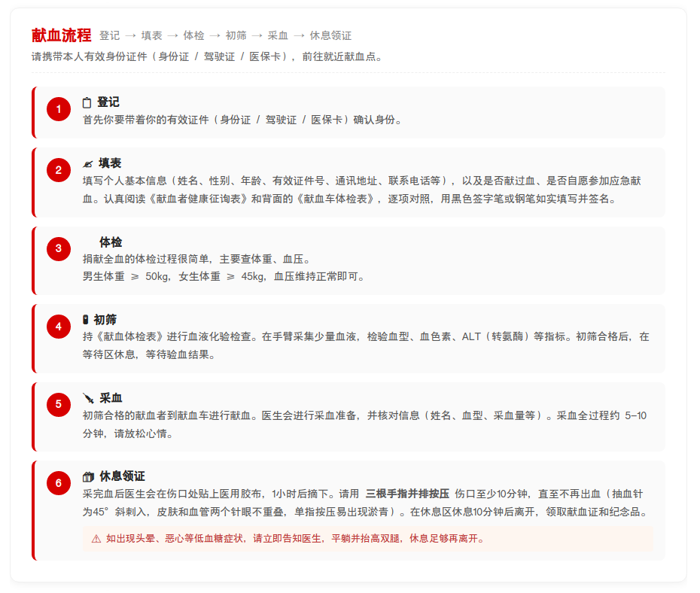Click the red step number 5 circle

[59, 405]
